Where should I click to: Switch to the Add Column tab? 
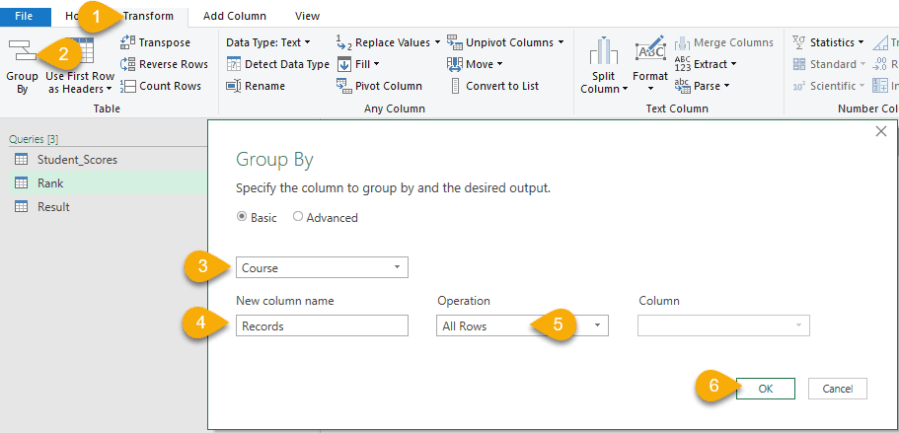click(x=234, y=16)
